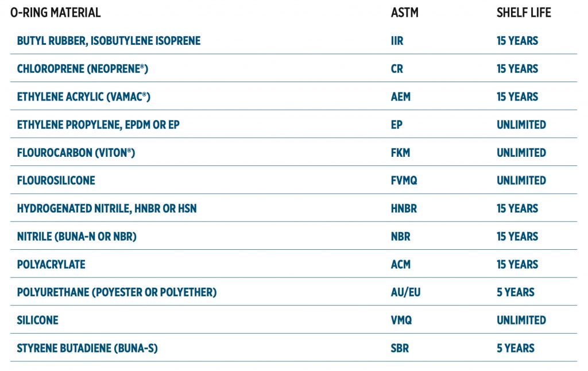The image size is (588, 371).
Task: Click Flourocarbon (Viton) material name
Action: 76,153
